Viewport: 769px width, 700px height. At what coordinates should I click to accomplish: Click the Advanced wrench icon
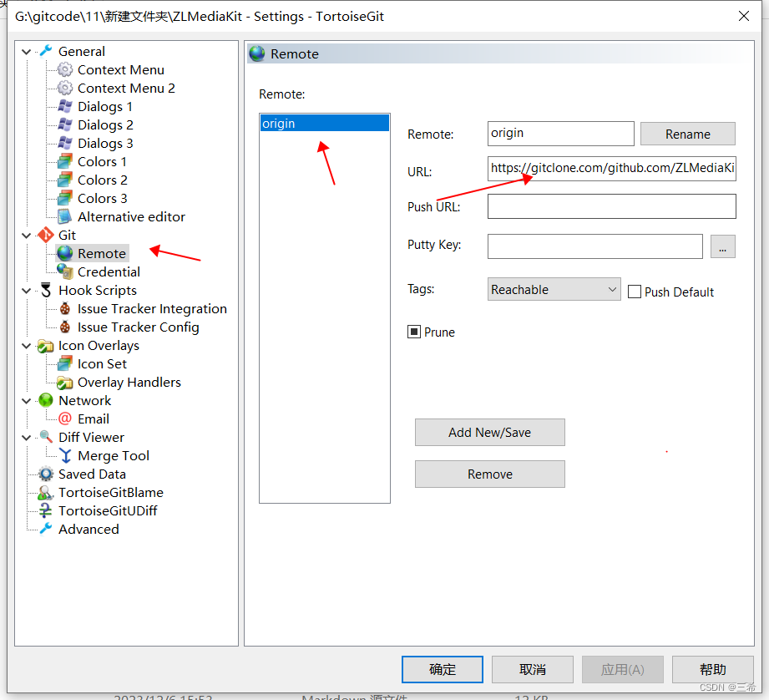coord(46,529)
